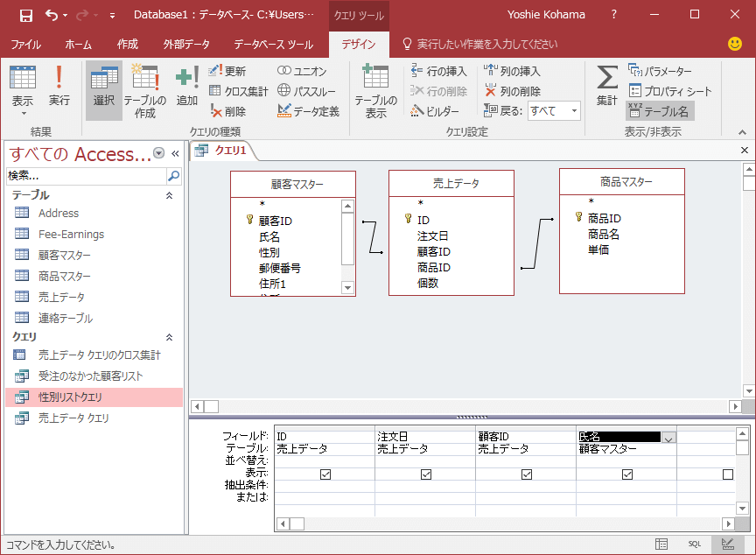Uncheck 表示 checkbox for 注文日 column

[x=426, y=474]
